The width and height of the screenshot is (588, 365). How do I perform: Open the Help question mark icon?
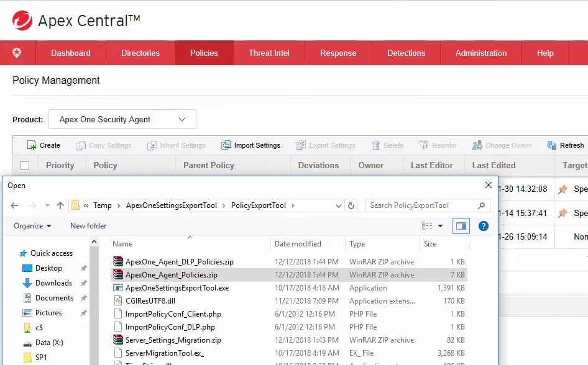(x=484, y=225)
